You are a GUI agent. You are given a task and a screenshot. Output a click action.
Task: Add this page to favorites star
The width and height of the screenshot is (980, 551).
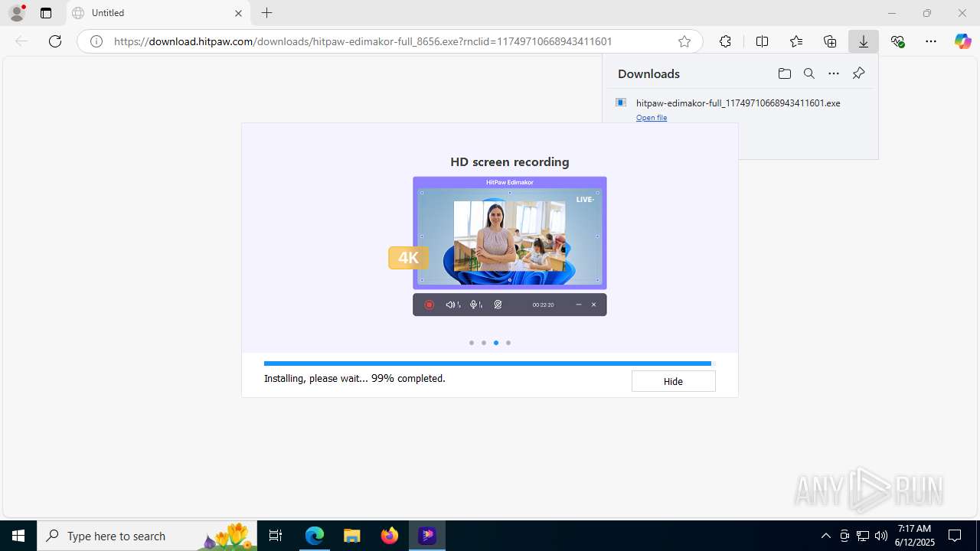coord(684,41)
